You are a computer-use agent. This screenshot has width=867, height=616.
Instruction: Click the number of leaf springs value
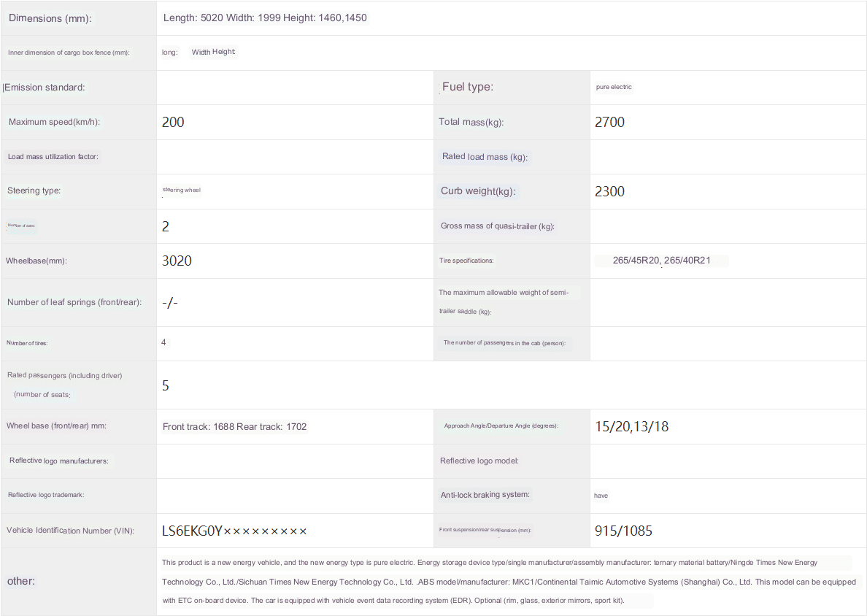(169, 302)
